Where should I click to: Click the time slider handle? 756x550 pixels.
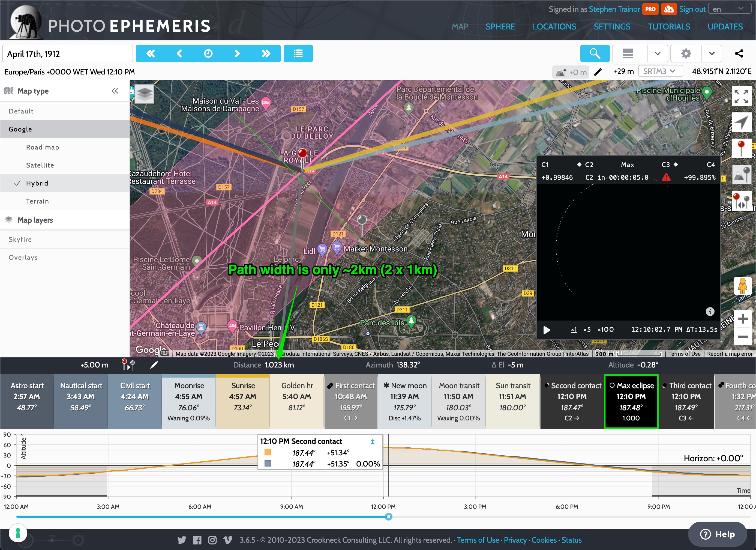click(388, 517)
